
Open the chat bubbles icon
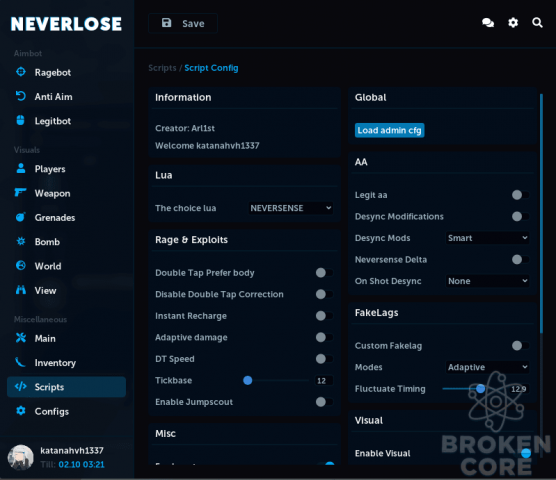click(x=488, y=23)
